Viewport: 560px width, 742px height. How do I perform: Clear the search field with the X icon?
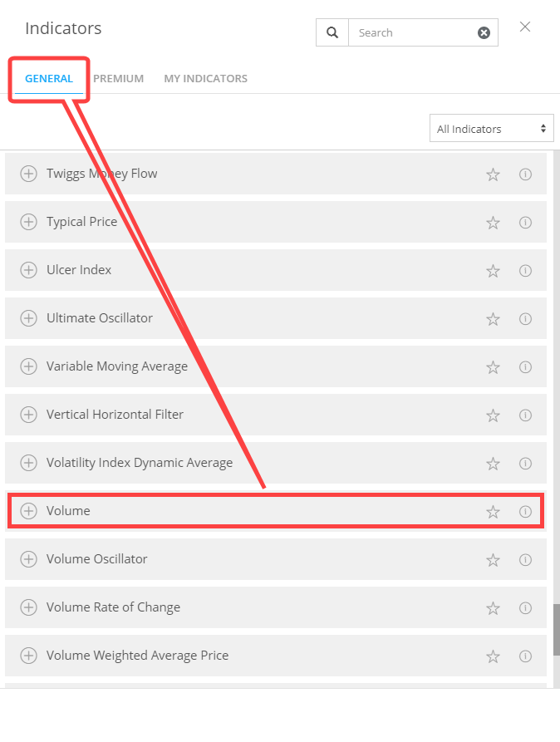tap(484, 32)
